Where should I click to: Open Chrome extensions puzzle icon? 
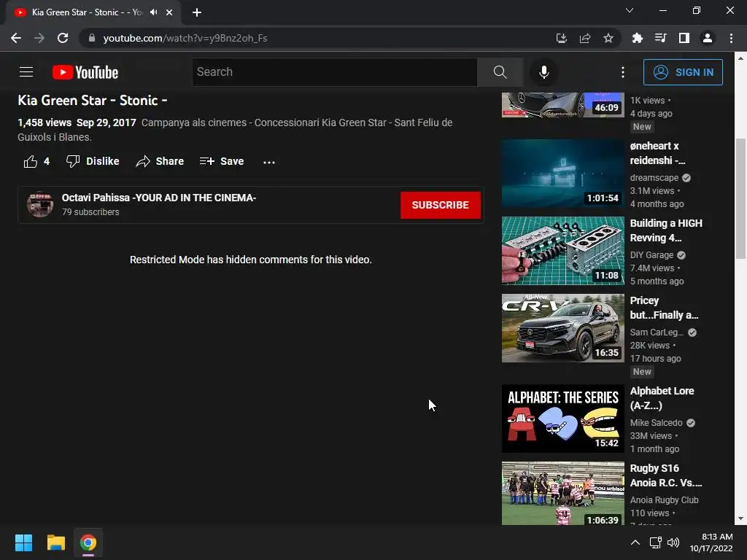[x=637, y=38]
